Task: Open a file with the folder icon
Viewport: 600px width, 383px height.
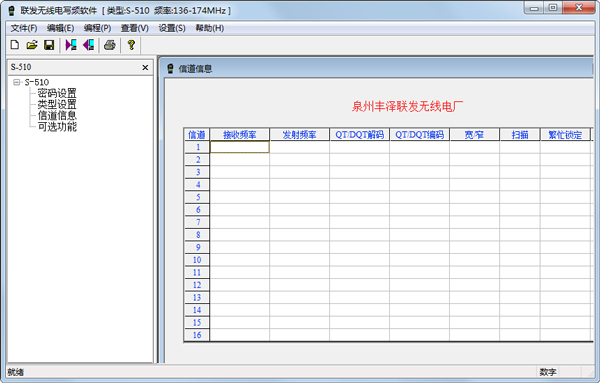Action: coord(32,45)
